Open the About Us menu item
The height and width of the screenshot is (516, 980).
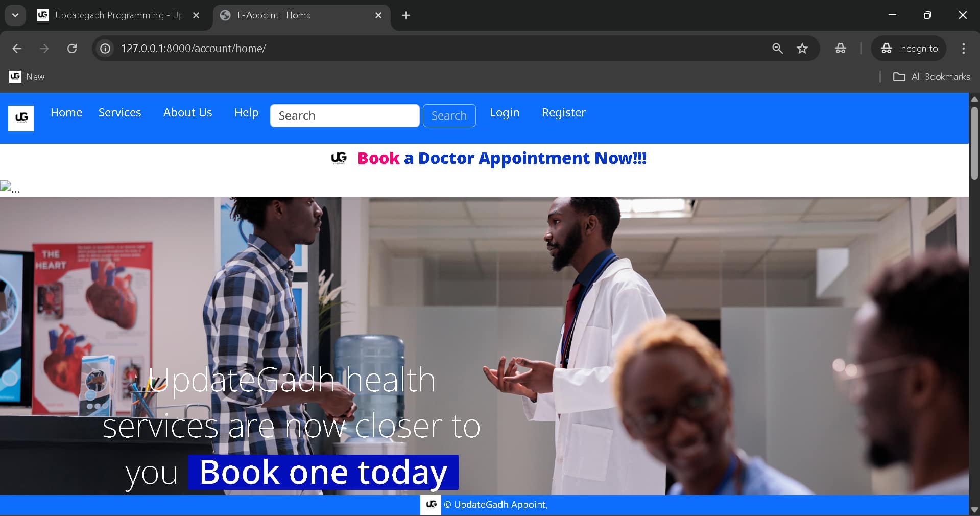tap(187, 113)
